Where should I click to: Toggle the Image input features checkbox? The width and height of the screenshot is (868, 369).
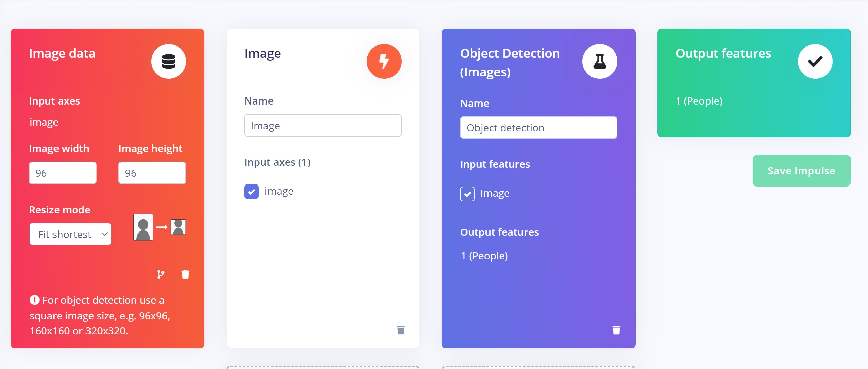(x=467, y=194)
